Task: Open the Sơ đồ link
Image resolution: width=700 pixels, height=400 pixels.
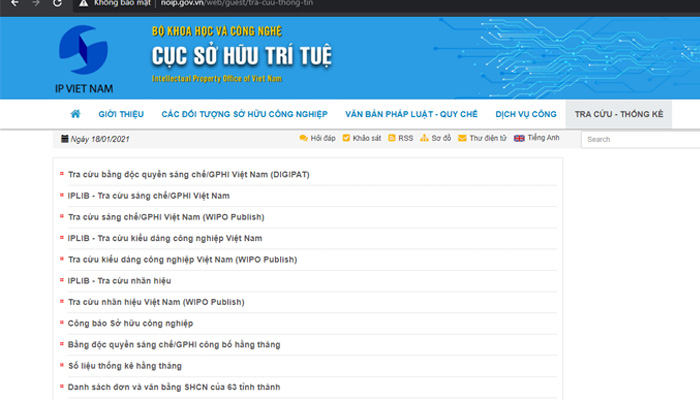Action: pos(441,138)
